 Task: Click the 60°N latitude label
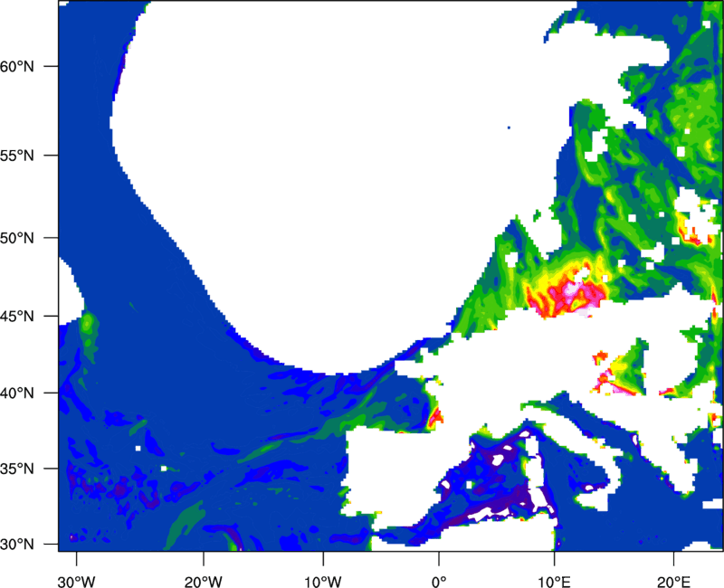pos(17,66)
